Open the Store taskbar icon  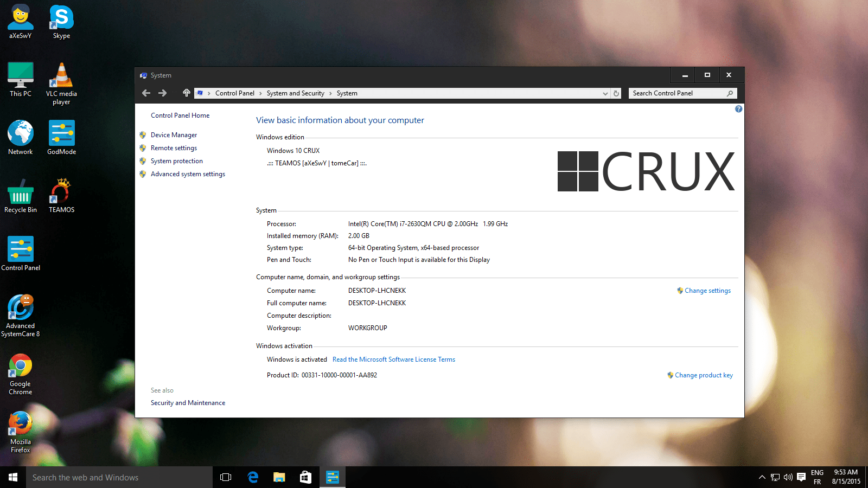306,477
